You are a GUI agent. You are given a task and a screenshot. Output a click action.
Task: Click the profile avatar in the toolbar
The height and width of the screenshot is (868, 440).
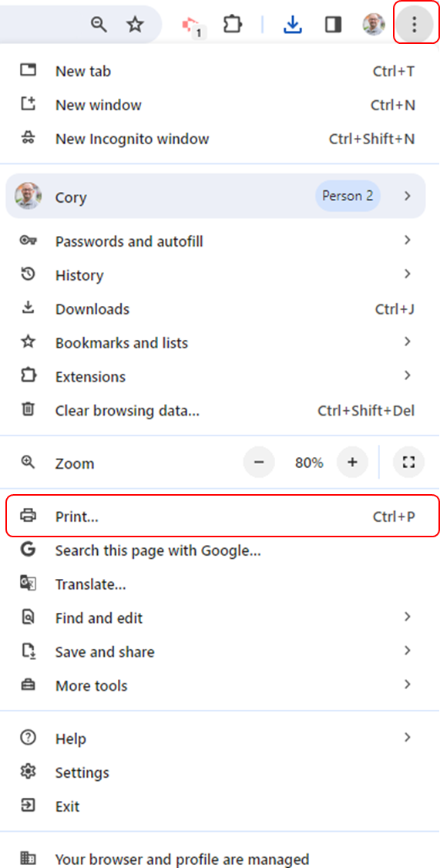tap(374, 25)
